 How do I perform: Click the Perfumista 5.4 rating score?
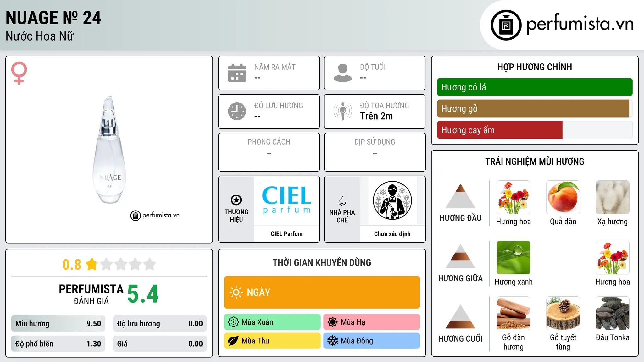(143, 294)
